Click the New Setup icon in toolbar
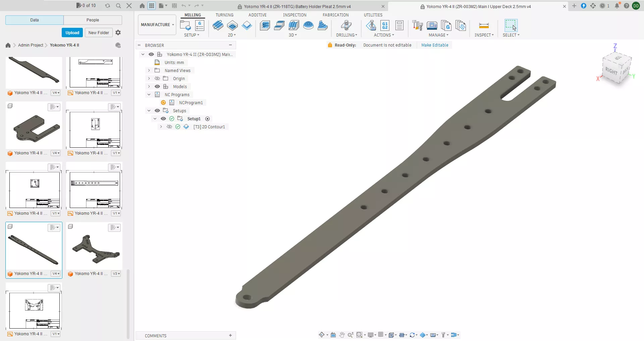Viewport: 644px width, 341px height. click(x=185, y=25)
